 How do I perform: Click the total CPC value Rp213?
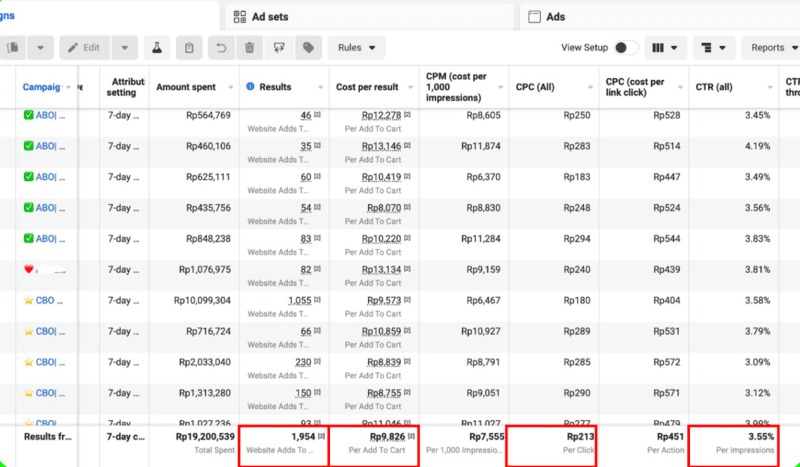coord(581,437)
